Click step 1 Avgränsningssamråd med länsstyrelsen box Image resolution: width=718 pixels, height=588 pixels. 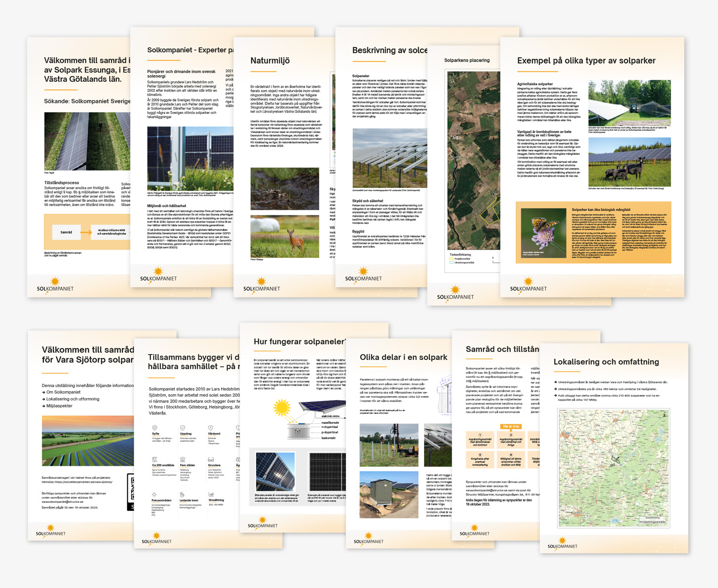[480, 440]
